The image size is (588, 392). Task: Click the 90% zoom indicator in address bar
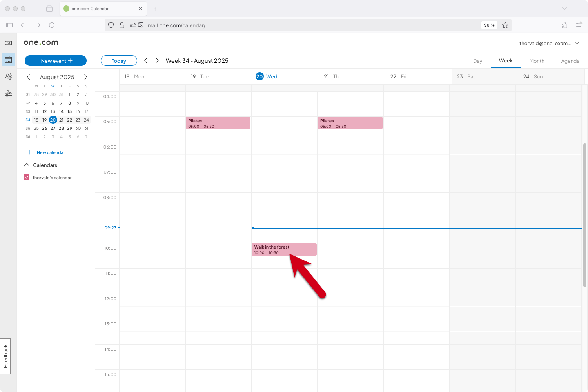pyautogui.click(x=489, y=25)
